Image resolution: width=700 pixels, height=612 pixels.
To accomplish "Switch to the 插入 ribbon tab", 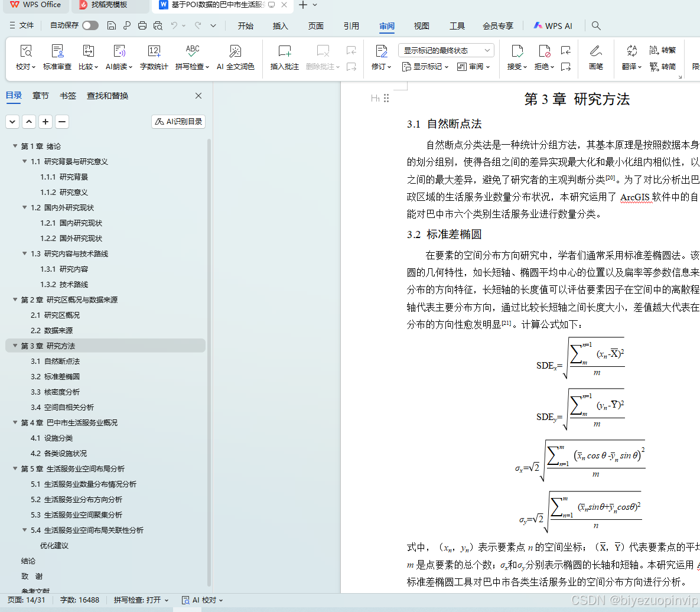I will point(281,26).
